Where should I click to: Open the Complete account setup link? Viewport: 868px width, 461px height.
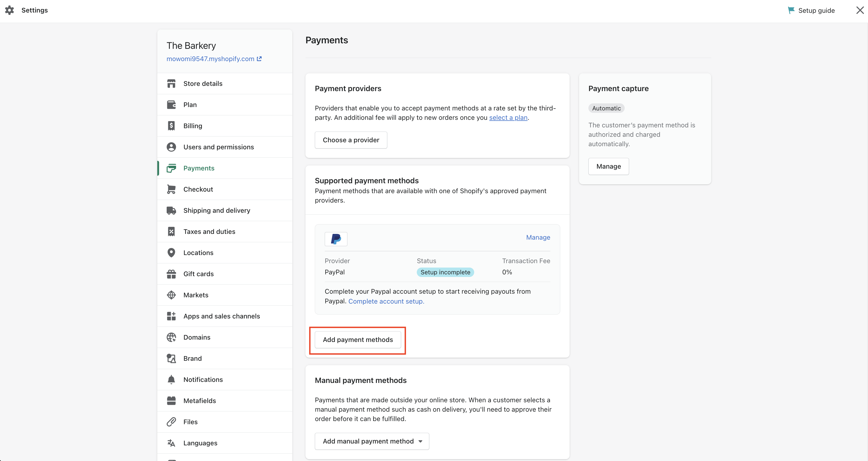386,301
